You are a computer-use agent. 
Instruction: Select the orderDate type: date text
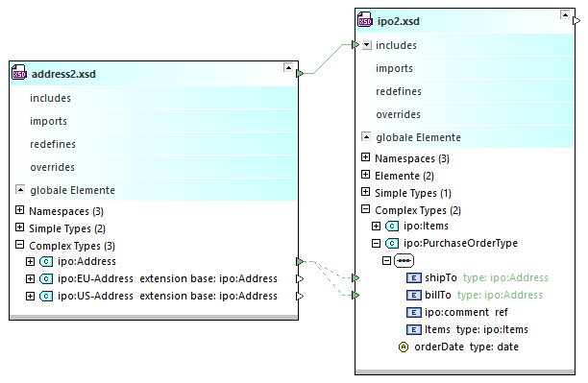pos(467,347)
